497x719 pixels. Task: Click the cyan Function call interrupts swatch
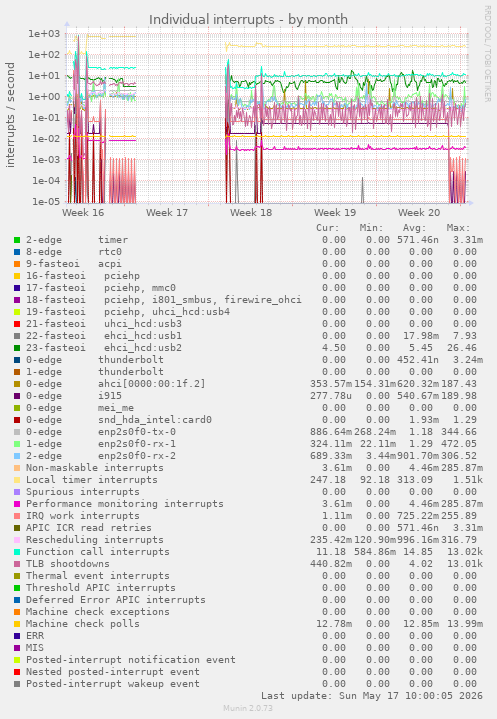tap(17, 552)
